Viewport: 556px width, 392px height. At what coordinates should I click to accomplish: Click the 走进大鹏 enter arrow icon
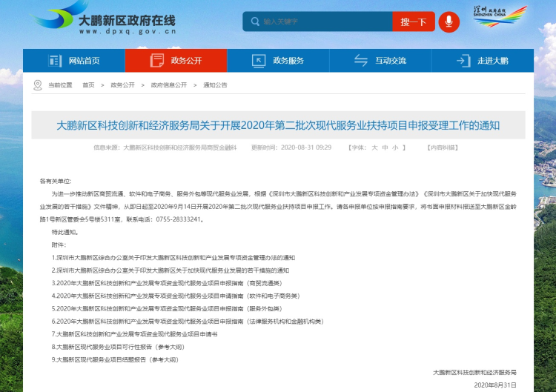pyautogui.click(x=463, y=61)
